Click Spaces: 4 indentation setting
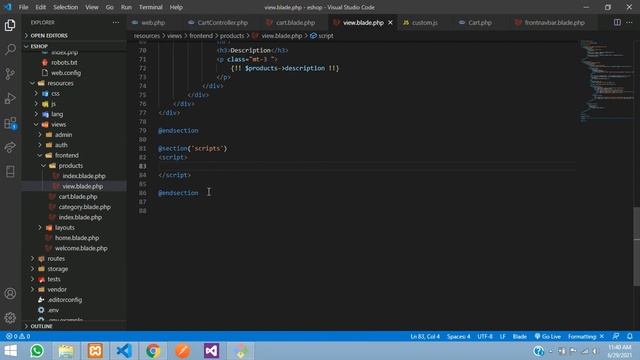The height and width of the screenshot is (360, 640). click(458, 336)
